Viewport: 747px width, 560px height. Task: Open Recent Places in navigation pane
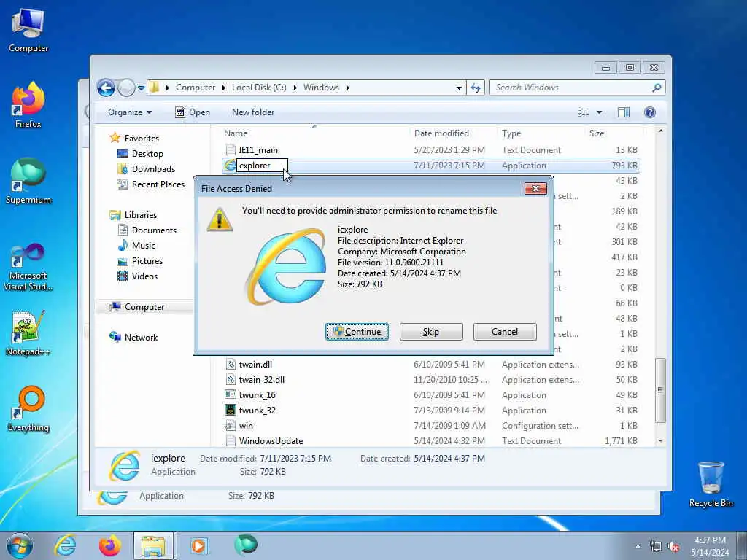pos(158,184)
